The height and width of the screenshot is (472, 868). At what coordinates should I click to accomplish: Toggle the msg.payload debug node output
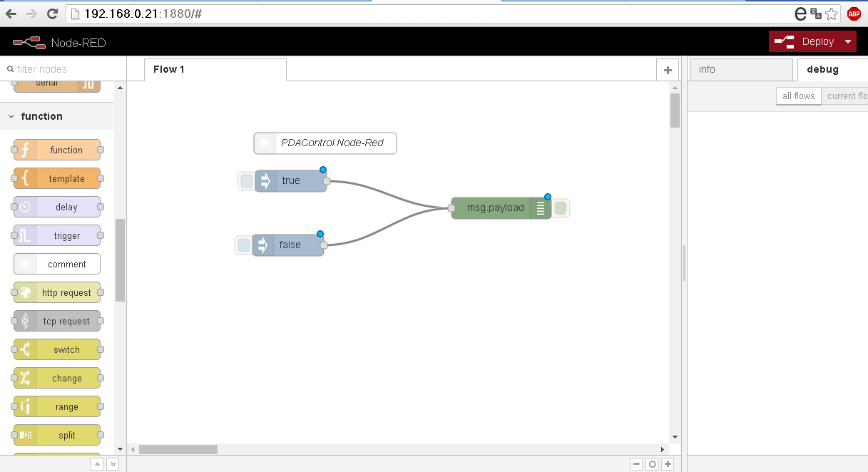pyautogui.click(x=561, y=208)
